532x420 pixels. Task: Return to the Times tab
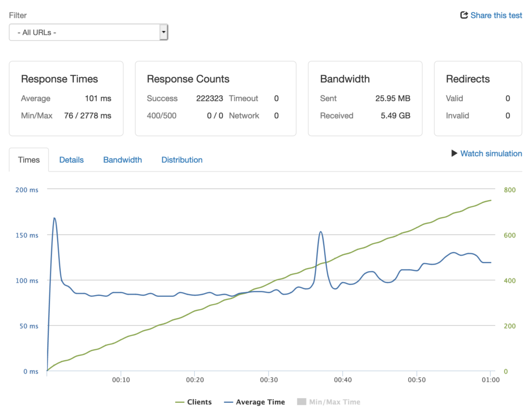point(29,160)
